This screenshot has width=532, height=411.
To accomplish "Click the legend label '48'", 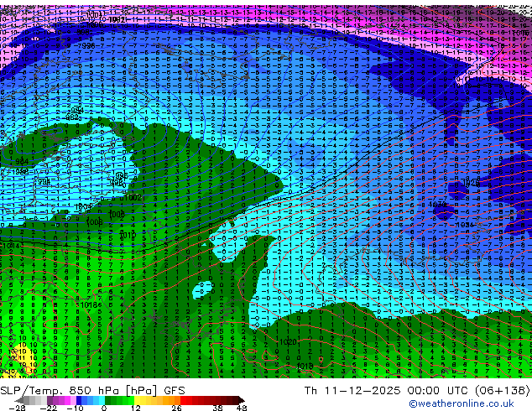I will tap(242, 408).
